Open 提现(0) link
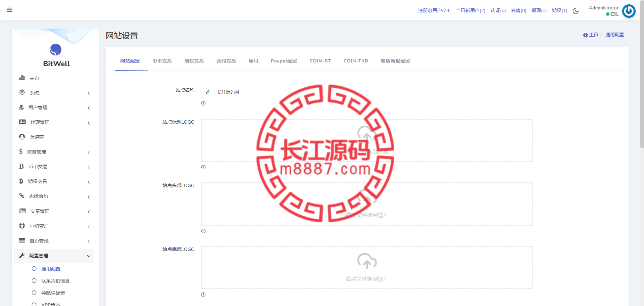The width and height of the screenshot is (644, 306). pyautogui.click(x=539, y=11)
